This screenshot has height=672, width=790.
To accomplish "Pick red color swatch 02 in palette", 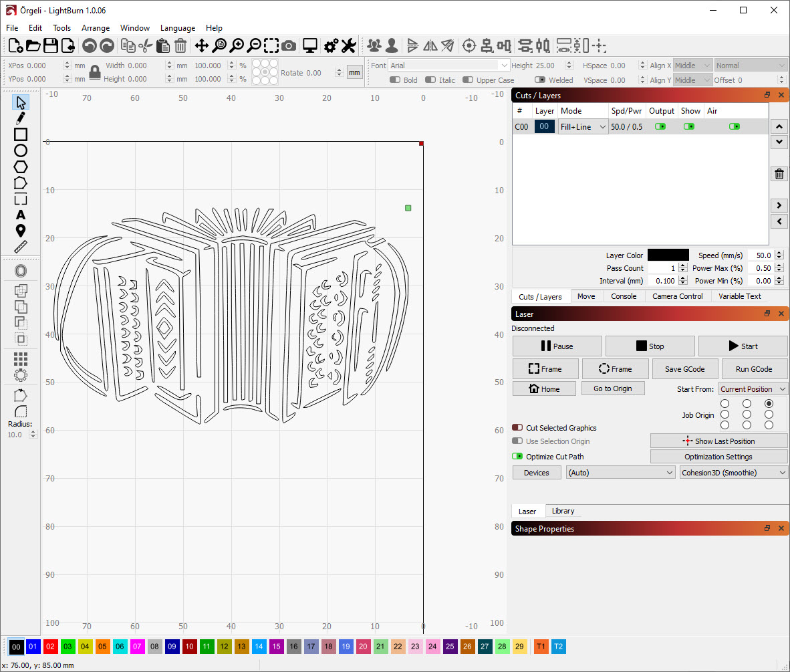I will [x=50, y=647].
